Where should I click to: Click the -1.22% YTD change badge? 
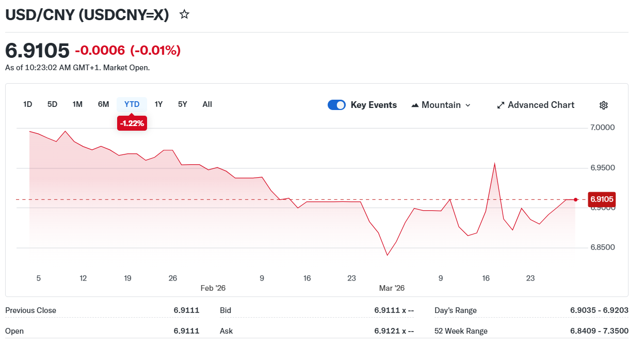132,123
